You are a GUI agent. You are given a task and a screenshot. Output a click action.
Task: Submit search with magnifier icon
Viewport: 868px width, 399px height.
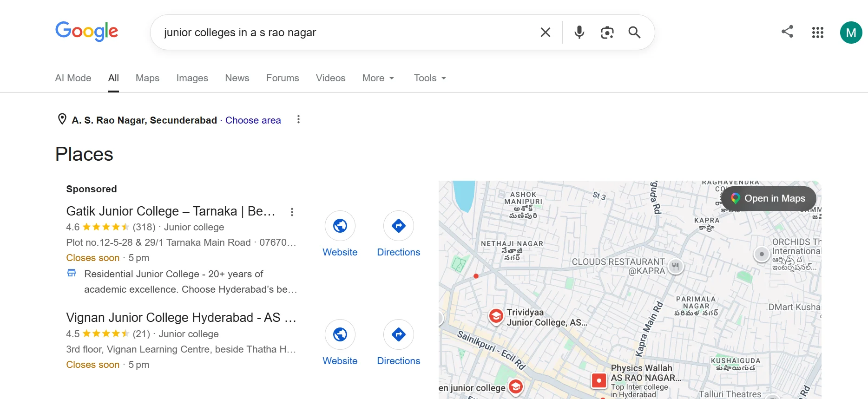[x=634, y=32]
